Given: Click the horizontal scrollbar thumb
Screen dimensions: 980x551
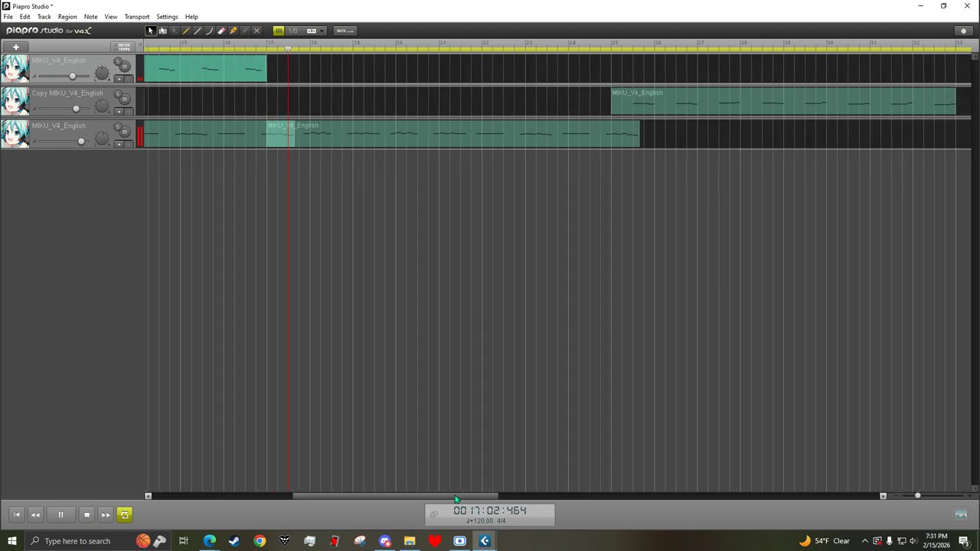Looking at the screenshot, I should tap(395, 496).
